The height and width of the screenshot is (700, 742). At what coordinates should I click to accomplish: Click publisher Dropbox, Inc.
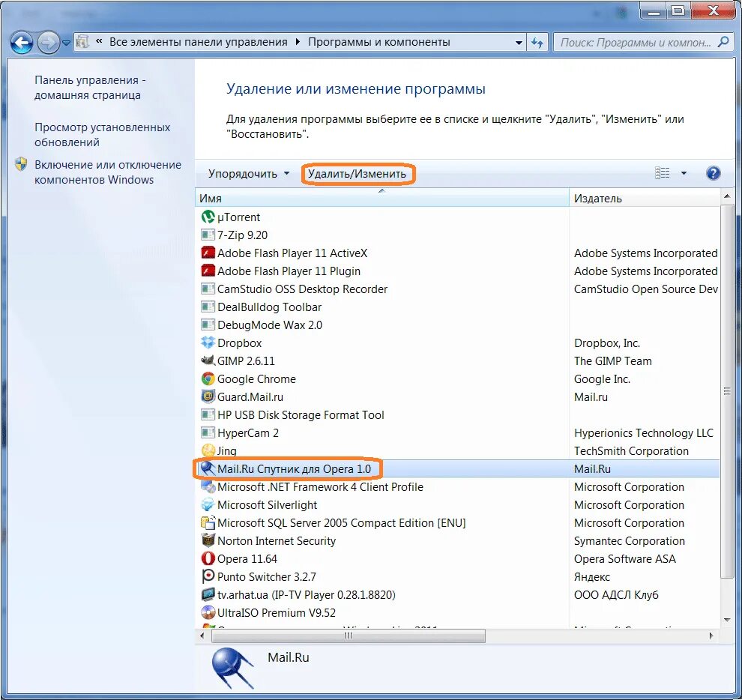[606, 343]
